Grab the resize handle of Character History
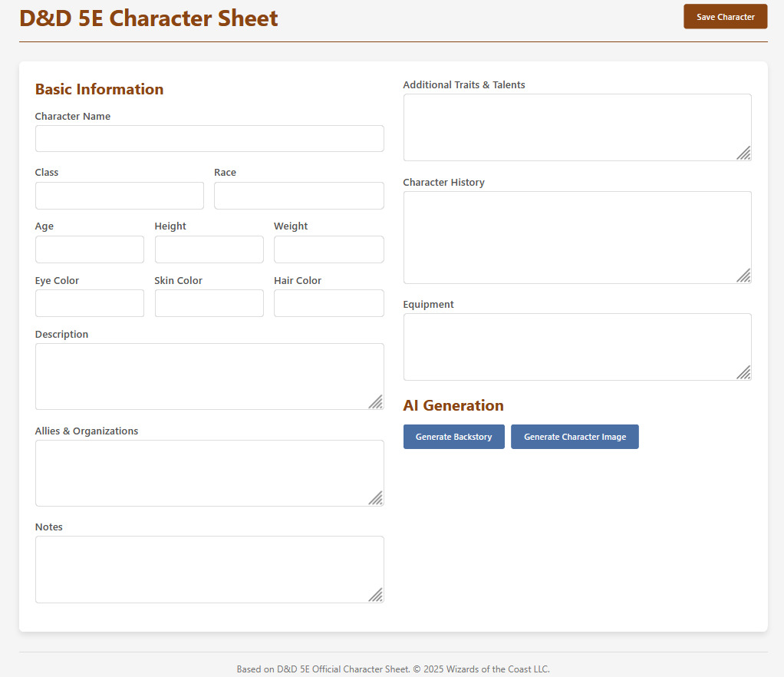Image resolution: width=784 pixels, height=677 pixels. click(x=743, y=276)
